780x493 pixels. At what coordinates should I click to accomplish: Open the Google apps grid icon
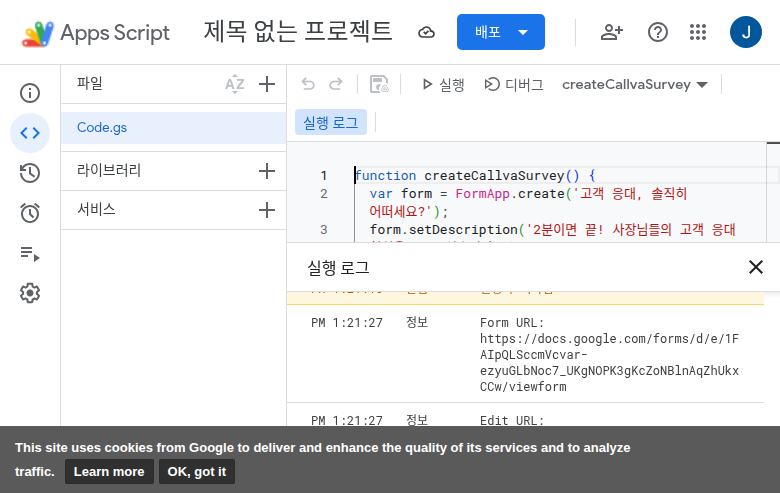(x=699, y=32)
